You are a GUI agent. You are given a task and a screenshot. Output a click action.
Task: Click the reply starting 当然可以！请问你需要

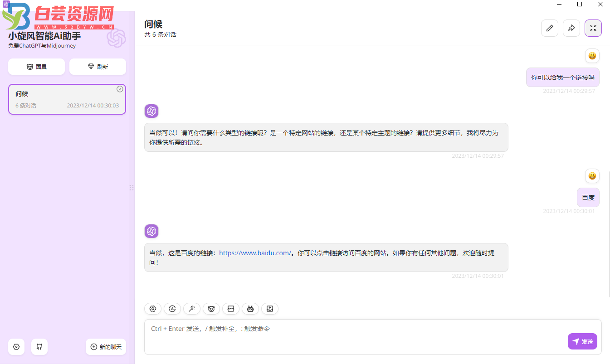click(326, 137)
